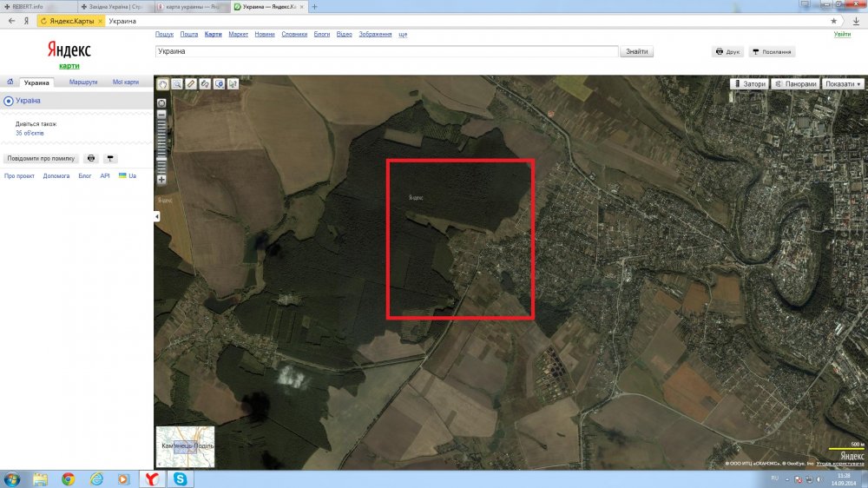Click the zoom level slider handle
Viewport: 868px width, 488px height.
pos(161,160)
